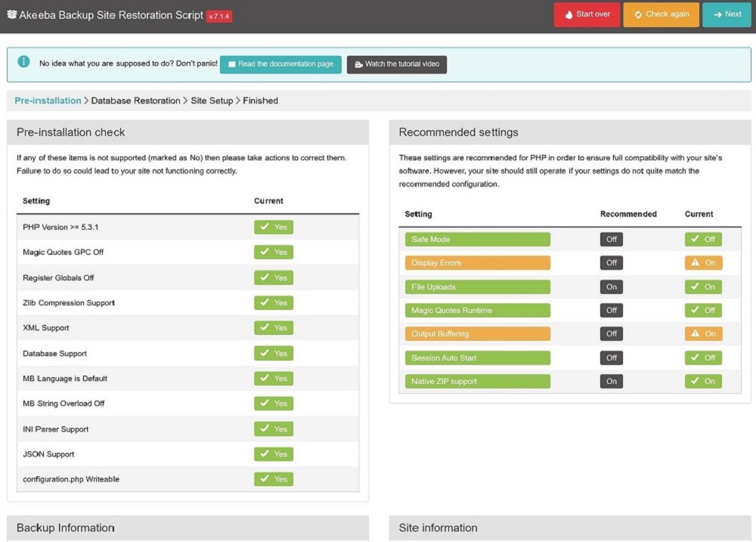Proceed with the Next button
Image resolution: width=756 pixels, height=542 pixels.
click(x=727, y=14)
